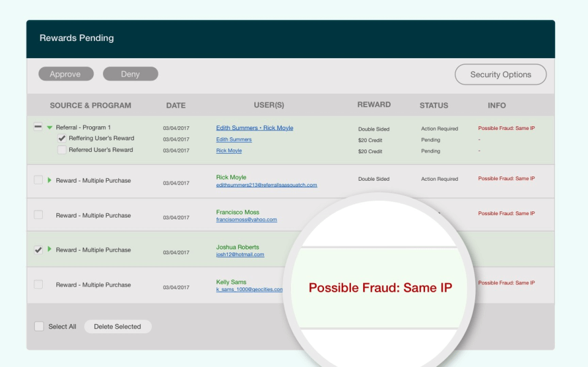Uncheck the Referring User's Reward checkbox
Image resolution: width=588 pixels, height=367 pixels.
click(x=62, y=138)
